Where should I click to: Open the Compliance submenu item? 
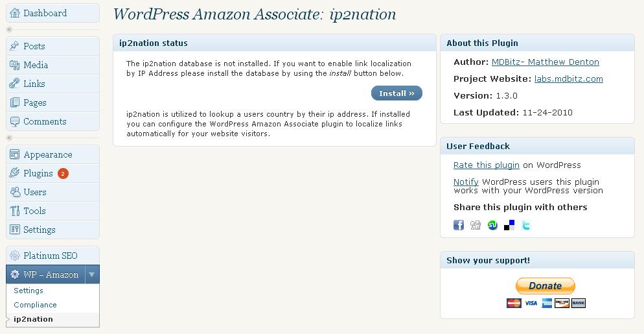point(36,305)
